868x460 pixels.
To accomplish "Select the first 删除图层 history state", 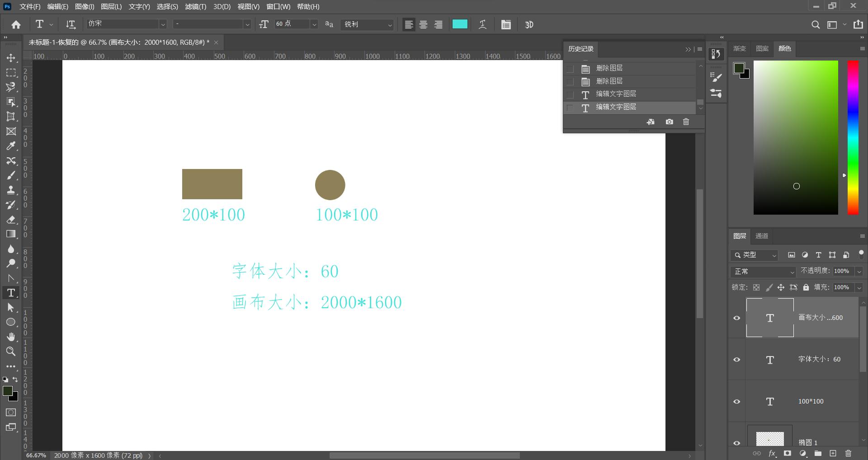I will 609,68.
